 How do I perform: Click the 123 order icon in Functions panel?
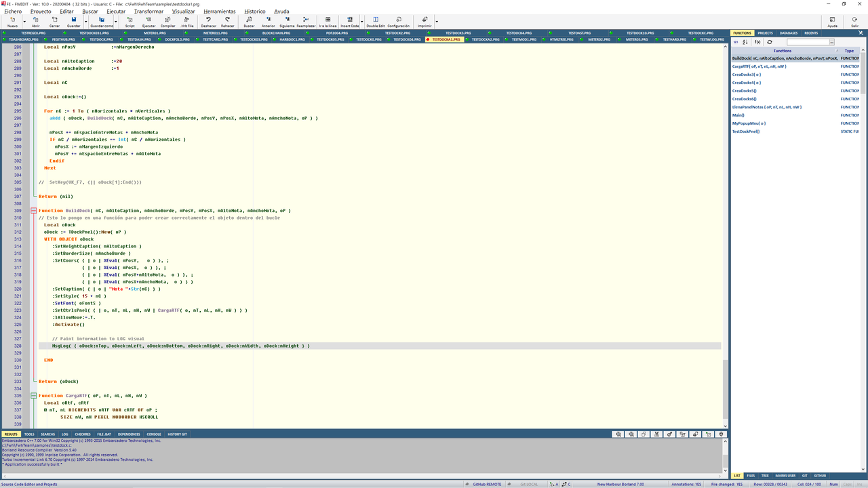(736, 42)
